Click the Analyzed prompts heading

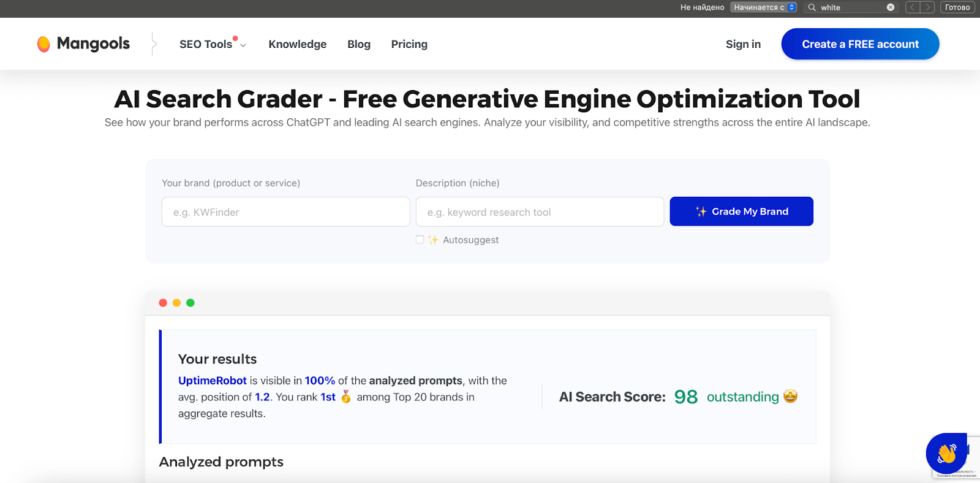pos(221,462)
